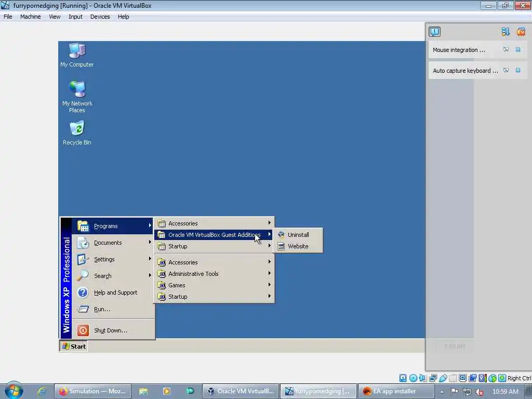This screenshot has width=532, height=399.
Task: Choose Help and Support
Action: coord(113,292)
